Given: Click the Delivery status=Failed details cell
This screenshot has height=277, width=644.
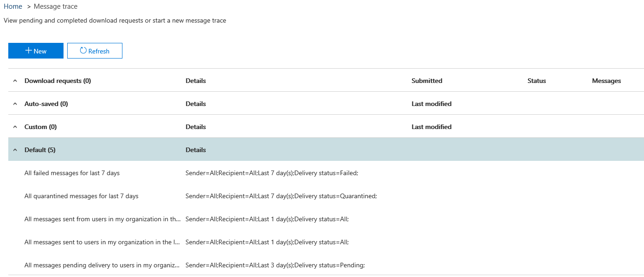Looking at the screenshot, I should (x=272, y=173).
